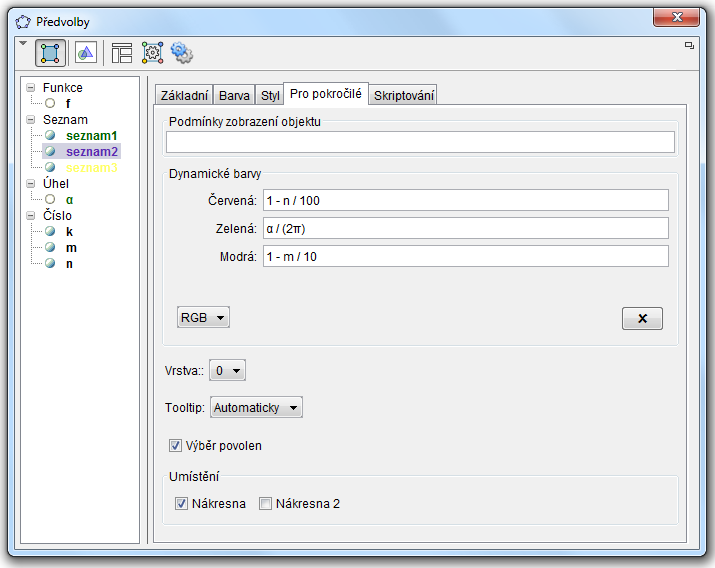The width and height of the screenshot is (715, 568).
Task: Close the Předvolby window
Action: (x=676, y=17)
